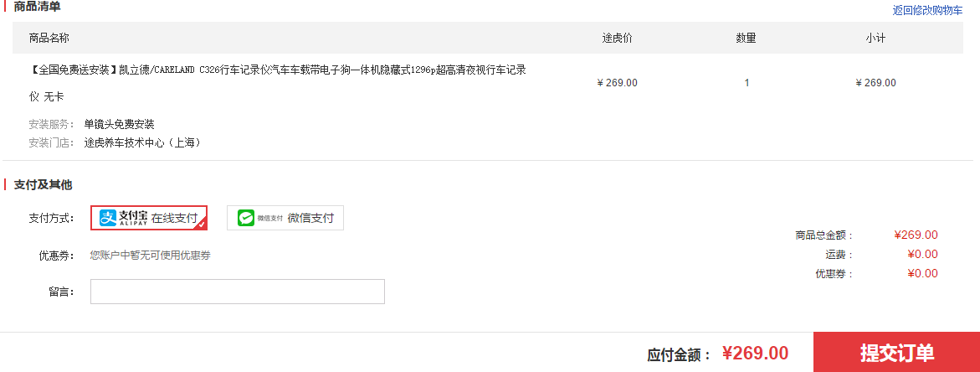The width and height of the screenshot is (980, 372).
Task: Click the red checkmark corner on Alipay option
Action: tap(201, 224)
